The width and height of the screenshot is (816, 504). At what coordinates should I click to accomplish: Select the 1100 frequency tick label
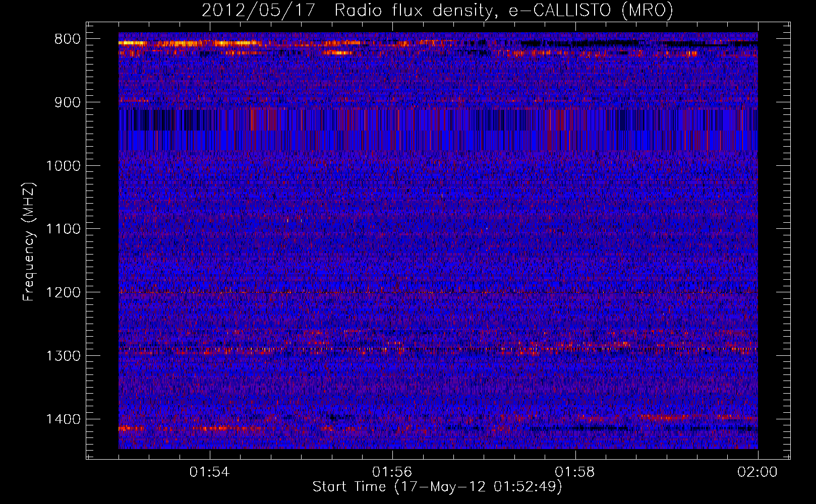point(63,229)
